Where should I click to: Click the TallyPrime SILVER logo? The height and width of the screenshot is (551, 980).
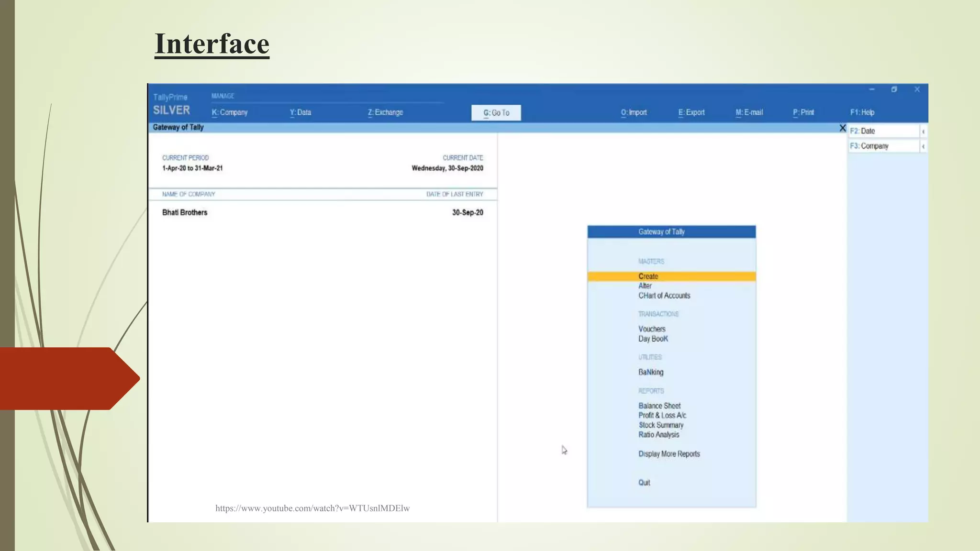(x=171, y=105)
